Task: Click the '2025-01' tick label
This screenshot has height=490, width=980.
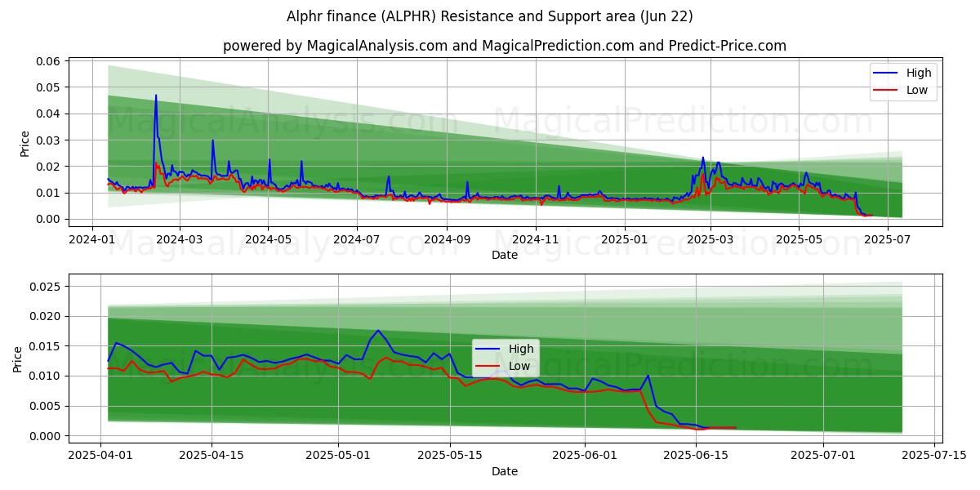Action: click(x=625, y=239)
